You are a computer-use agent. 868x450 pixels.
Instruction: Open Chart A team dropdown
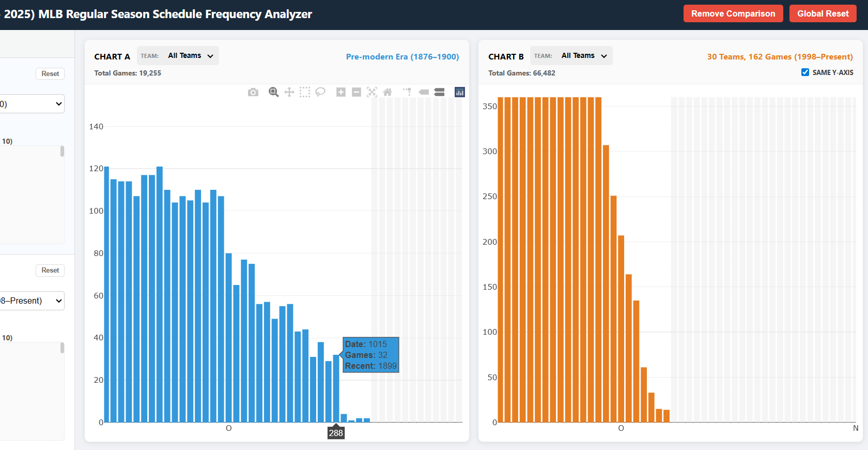[190, 56]
